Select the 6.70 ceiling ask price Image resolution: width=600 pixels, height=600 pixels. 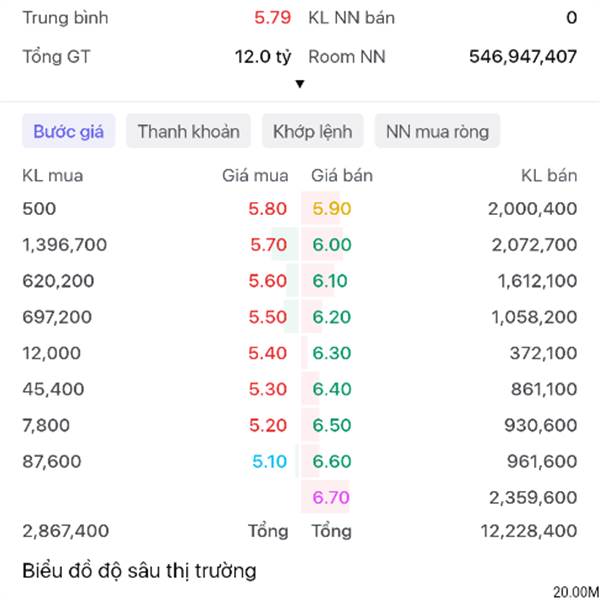point(332,497)
